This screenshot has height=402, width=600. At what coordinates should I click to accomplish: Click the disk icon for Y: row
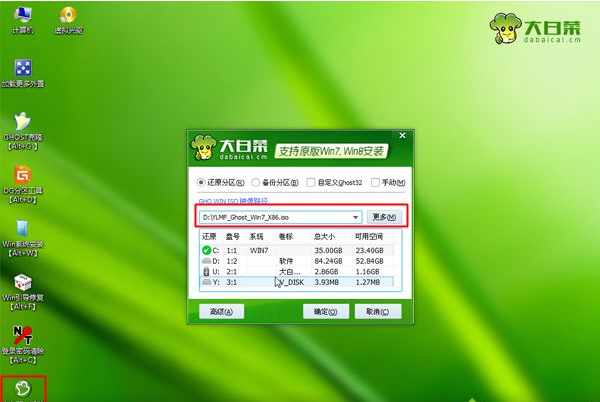pyautogui.click(x=206, y=282)
